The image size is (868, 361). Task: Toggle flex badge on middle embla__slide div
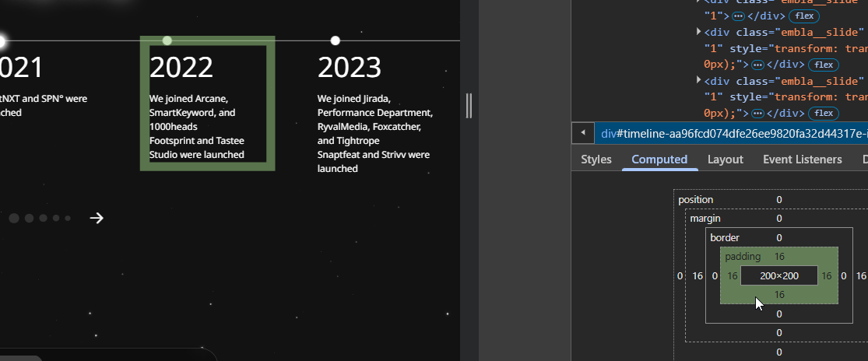click(824, 65)
